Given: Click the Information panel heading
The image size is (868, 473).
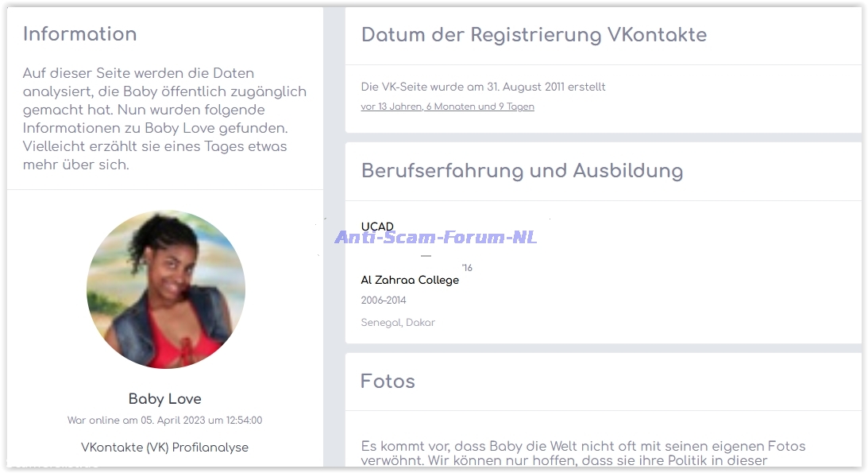Looking at the screenshot, I should (79, 34).
